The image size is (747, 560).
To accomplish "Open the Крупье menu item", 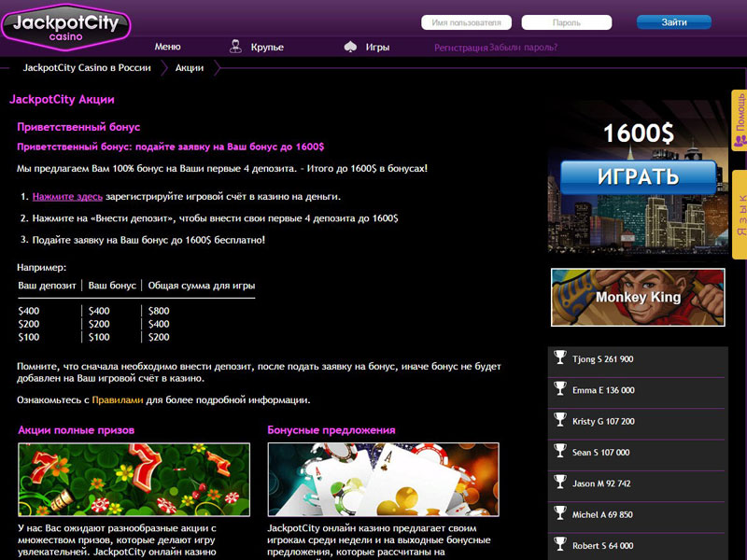I will pyautogui.click(x=267, y=48).
